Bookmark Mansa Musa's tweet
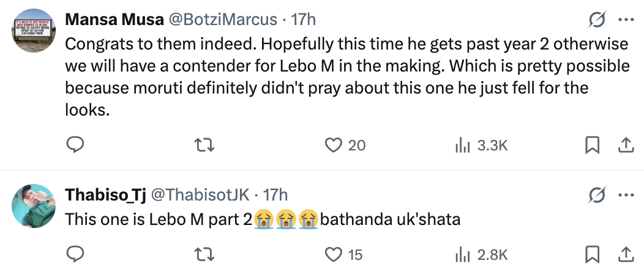The image size is (644, 269). [593, 145]
